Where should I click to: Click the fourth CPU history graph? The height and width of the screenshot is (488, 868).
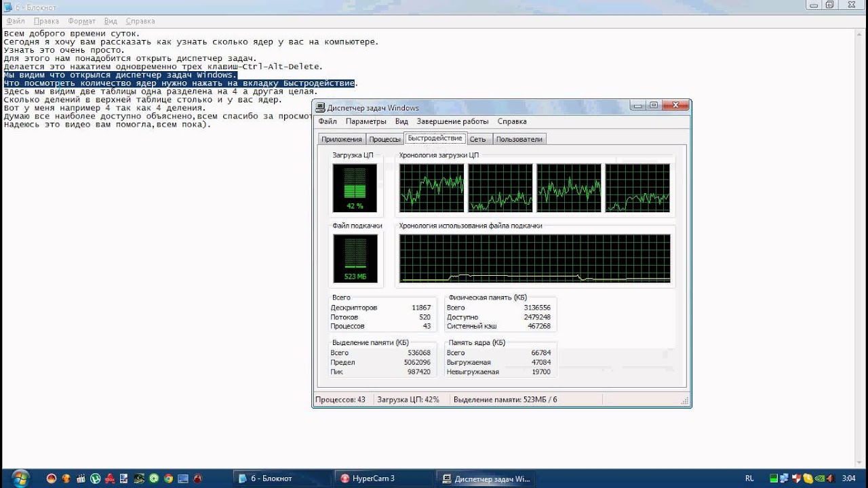click(x=637, y=188)
